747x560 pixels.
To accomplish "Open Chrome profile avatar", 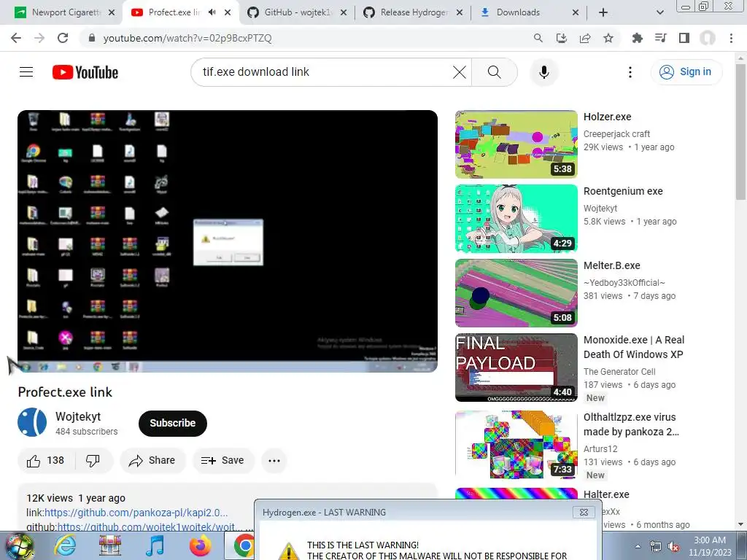I will coord(708,38).
